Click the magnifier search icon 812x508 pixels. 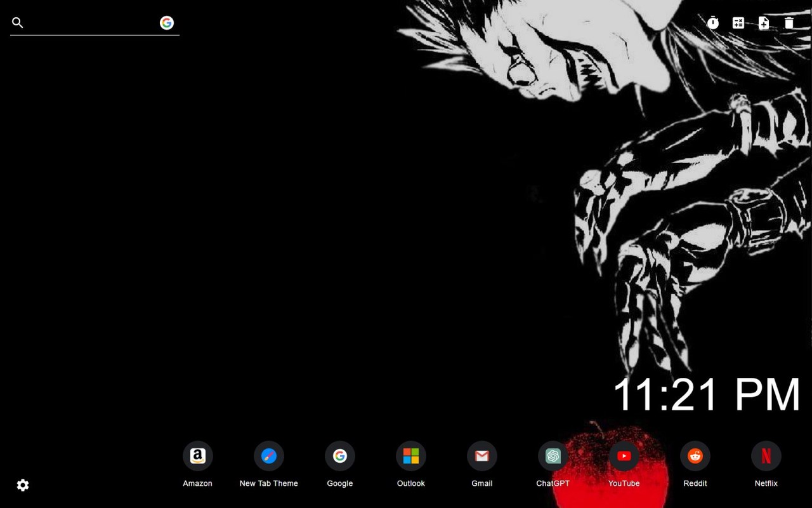18,23
